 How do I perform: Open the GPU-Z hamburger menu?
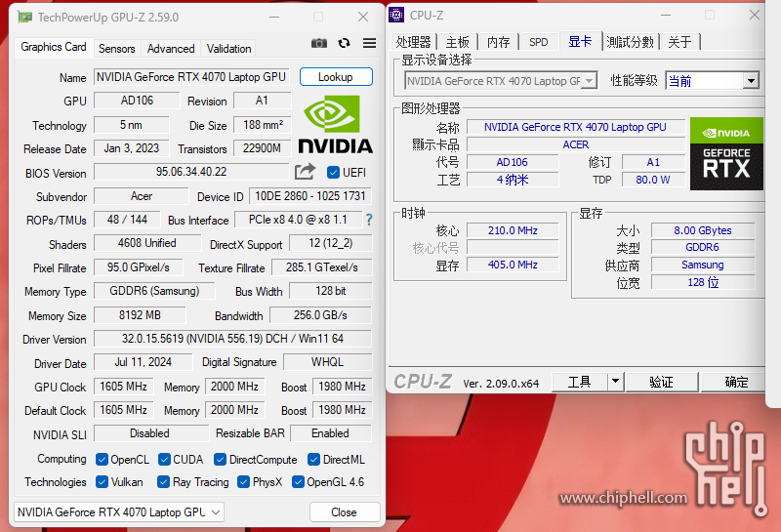pyautogui.click(x=369, y=43)
